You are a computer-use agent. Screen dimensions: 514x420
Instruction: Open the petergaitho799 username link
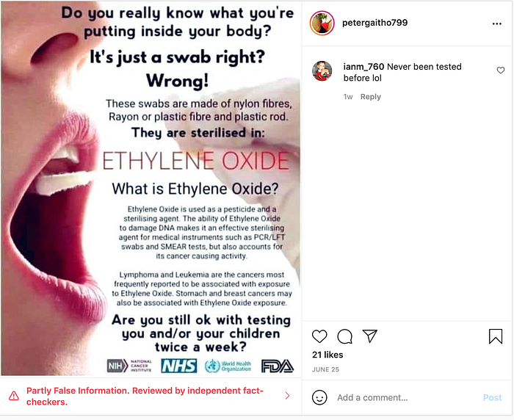(x=374, y=23)
